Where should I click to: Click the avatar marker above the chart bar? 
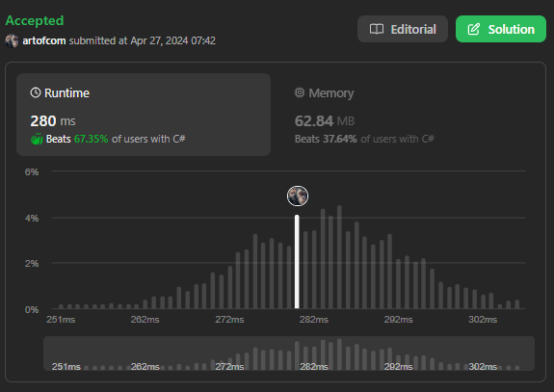click(x=298, y=196)
